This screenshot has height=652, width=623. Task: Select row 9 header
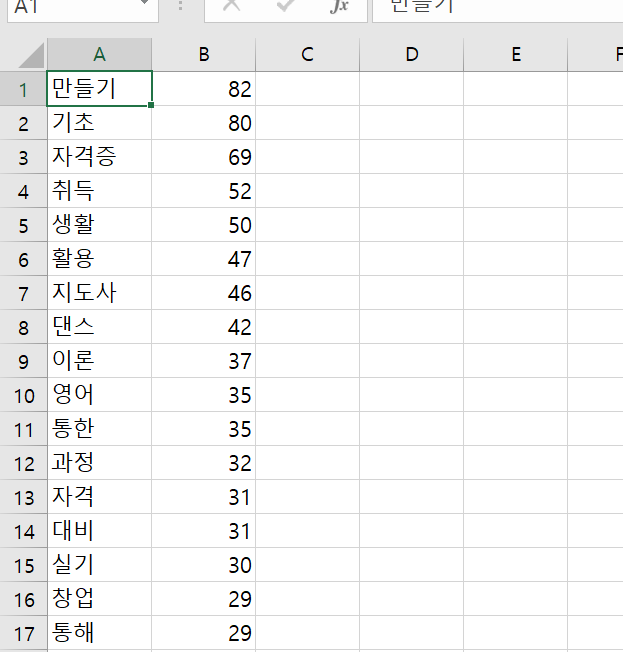pyautogui.click(x=23, y=361)
